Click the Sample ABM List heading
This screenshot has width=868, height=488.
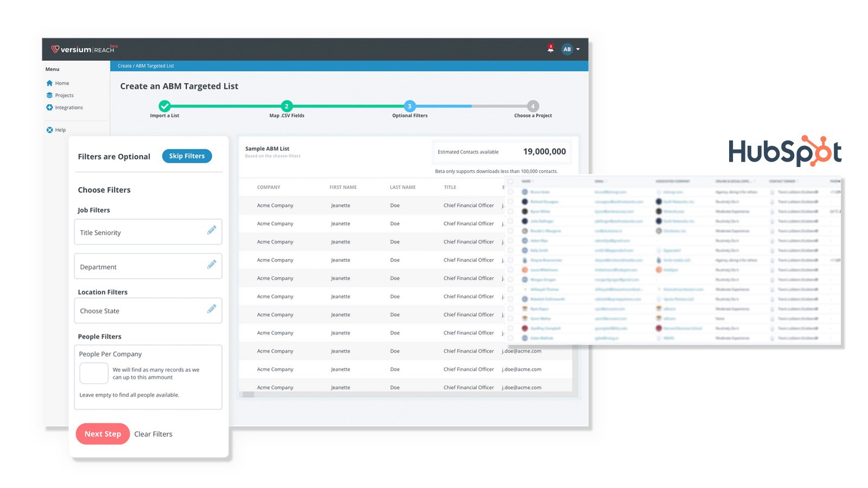point(267,149)
